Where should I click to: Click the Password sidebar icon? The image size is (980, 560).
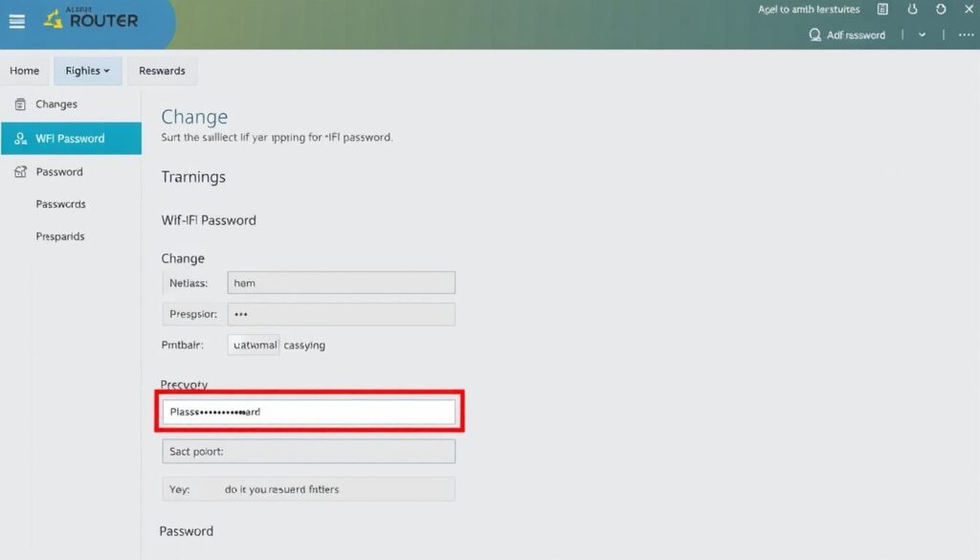click(x=21, y=172)
